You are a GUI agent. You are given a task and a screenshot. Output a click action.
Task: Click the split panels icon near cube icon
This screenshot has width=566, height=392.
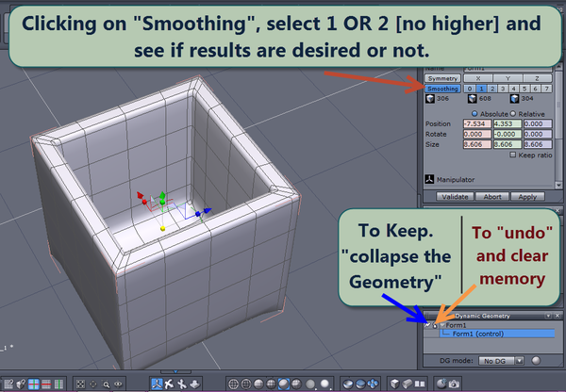[x=420, y=384]
